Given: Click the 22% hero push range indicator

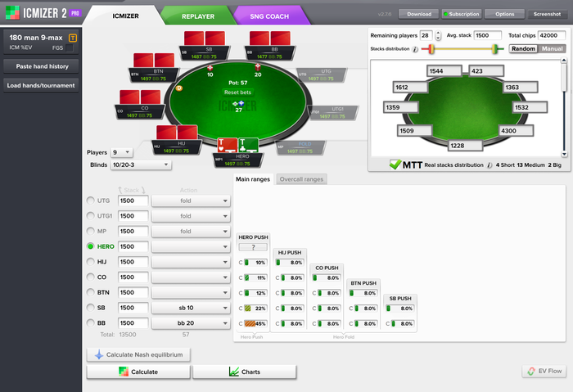Looking at the screenshot, I should coord(255,309).
